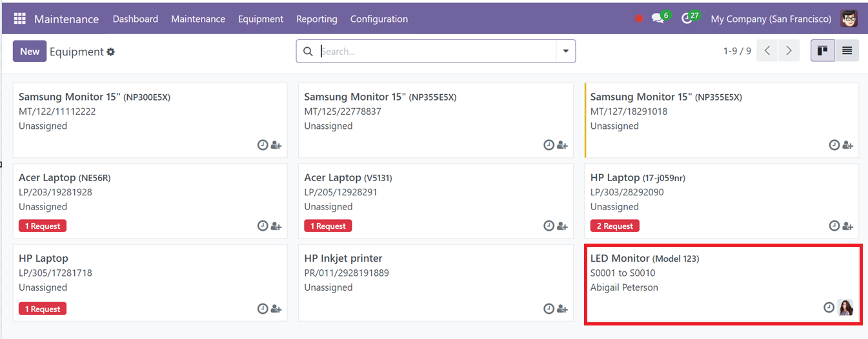Click Abigail Peterson name on LED Monitor
This screenshot has height=339, width=868.
(x=624, y=287)
